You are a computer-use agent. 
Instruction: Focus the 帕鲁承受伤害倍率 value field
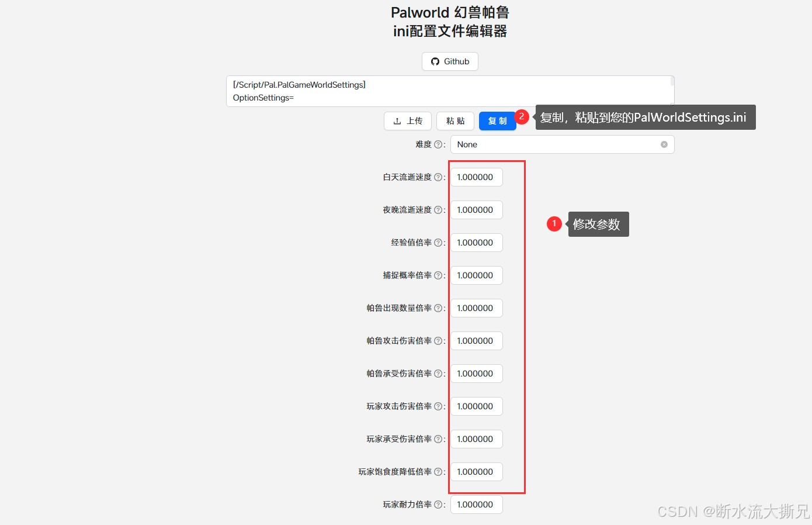point(477,374)
